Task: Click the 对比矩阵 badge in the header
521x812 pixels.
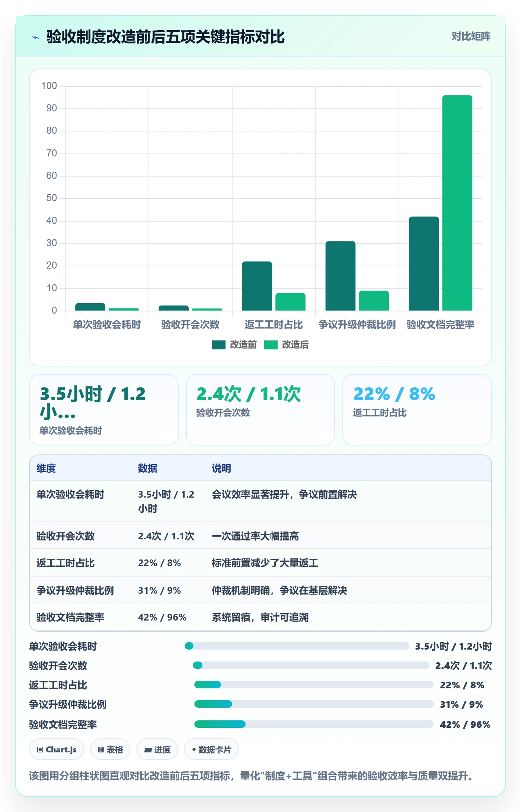Action: (x=471, y=37)
